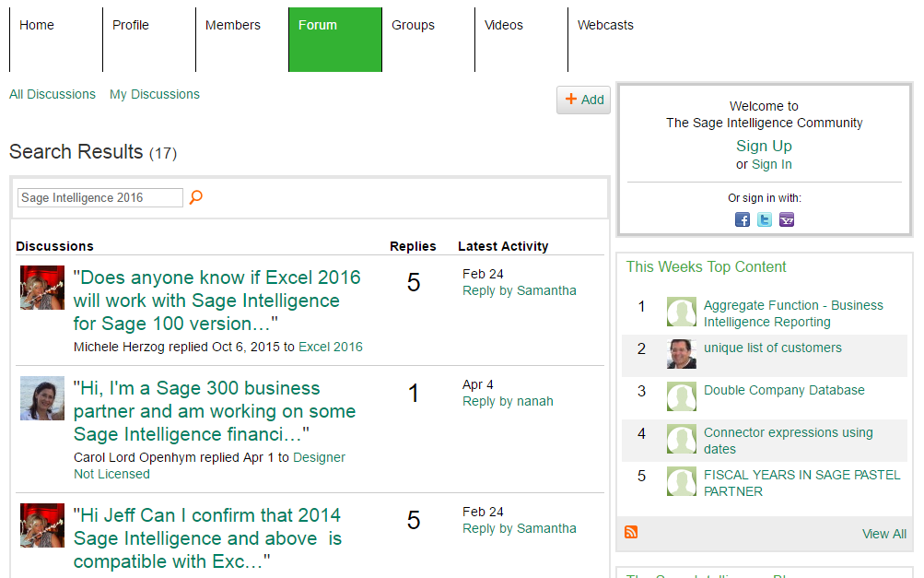Open avatar beside Double Company Database
Viewport: 924px width, 578px height.
tap(682, 396)
